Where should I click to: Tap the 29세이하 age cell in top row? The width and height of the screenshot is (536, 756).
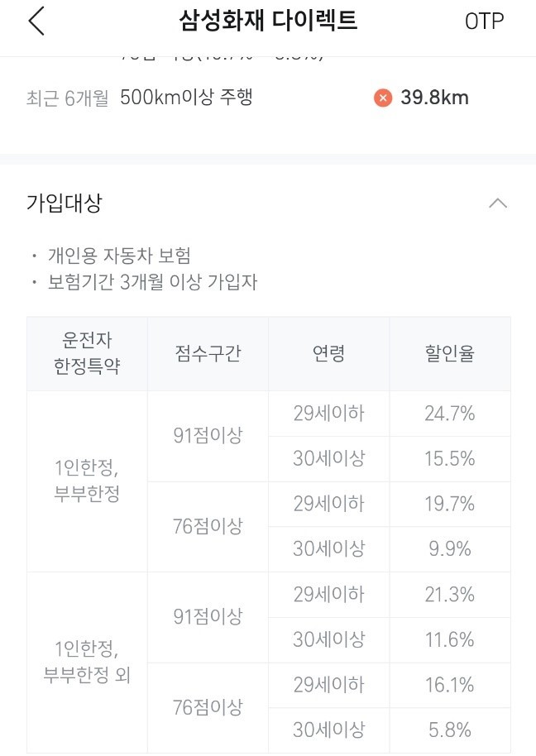(328, 414)
